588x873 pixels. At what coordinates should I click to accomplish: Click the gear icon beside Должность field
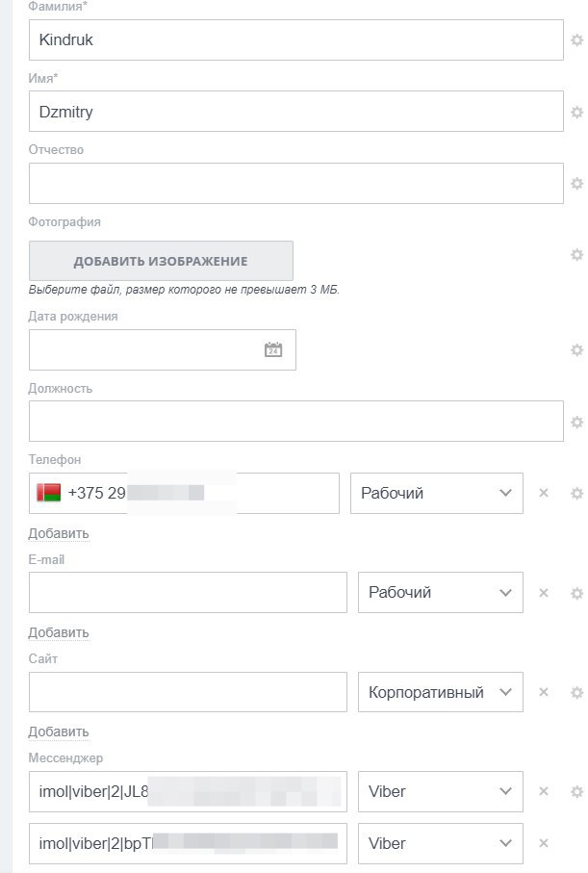click(x=576, y=422)
